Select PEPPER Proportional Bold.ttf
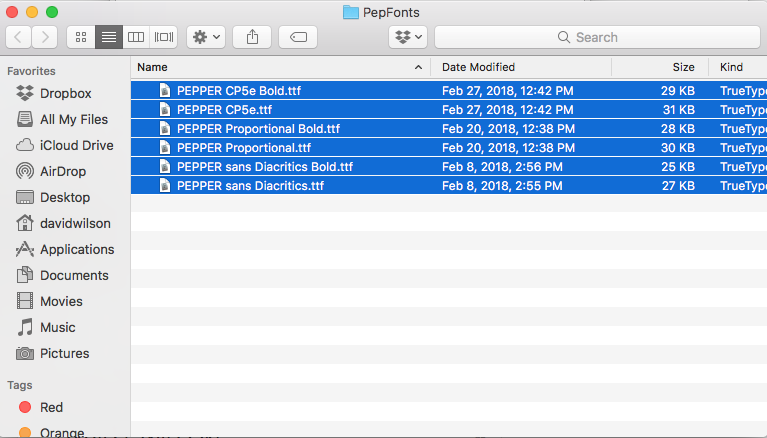 (x=449, y=129)
